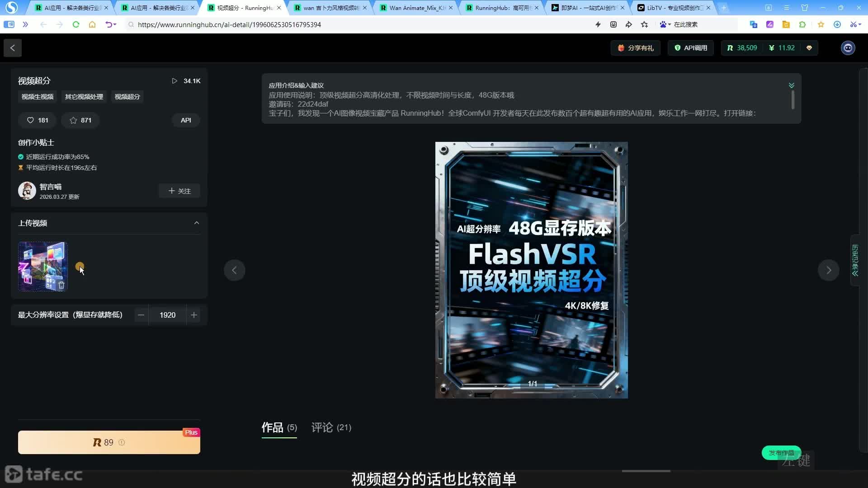This screenshot has width=868, height=488.
Task: Run the app with R 89 button
Action: coord(109,442)
